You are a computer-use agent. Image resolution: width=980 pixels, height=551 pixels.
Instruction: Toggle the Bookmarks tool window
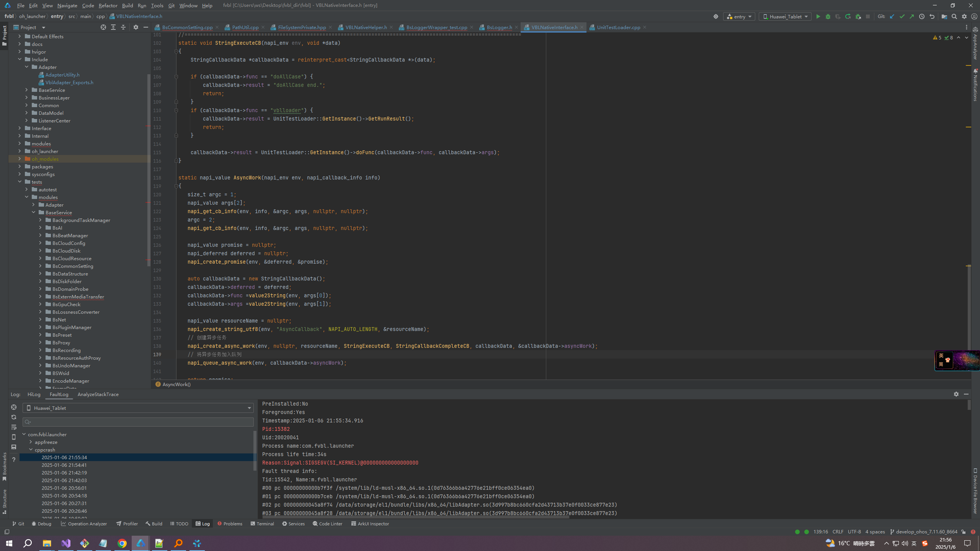click(4, 467)
